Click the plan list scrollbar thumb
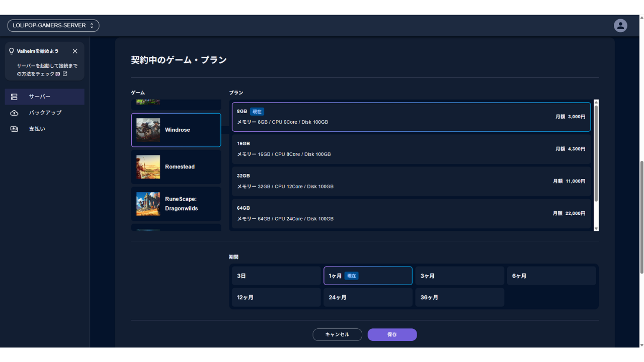This screenshot has width=644, height=362. pyautogui.click(x=596, y=153)
